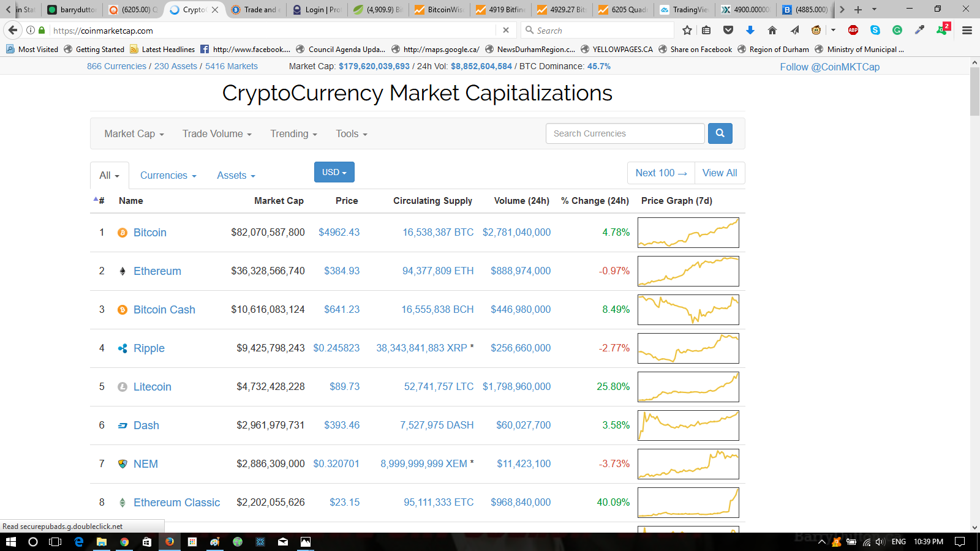Image resolution: width=980 pixels, height=551 pixels.
Task: Click the Skype extension icon
Action: (875, 30)
